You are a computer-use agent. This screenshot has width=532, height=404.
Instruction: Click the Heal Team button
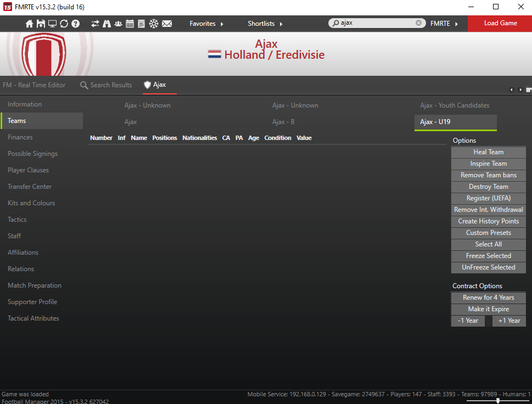pyautogui.click(x=488, y=152)
